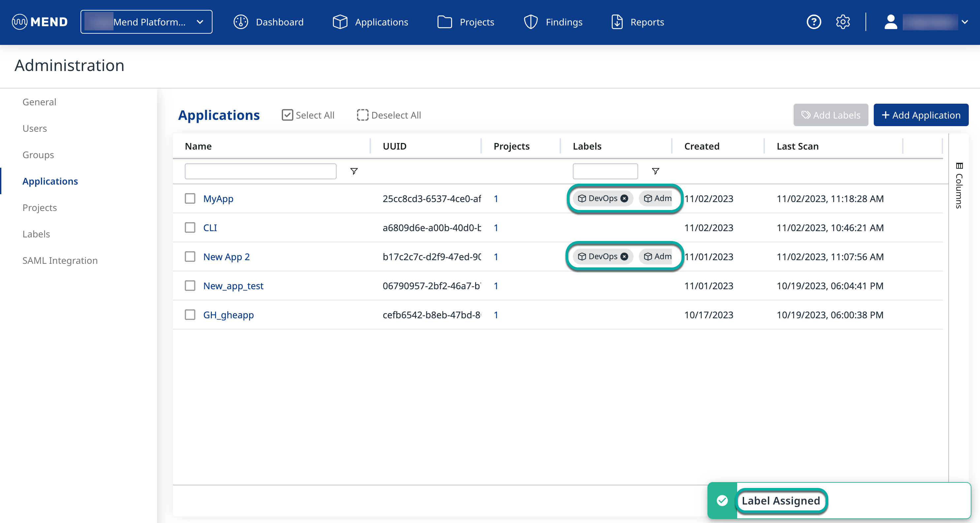
Task: Click the Labels column filter funnel icon
Action: coord(655,171)
